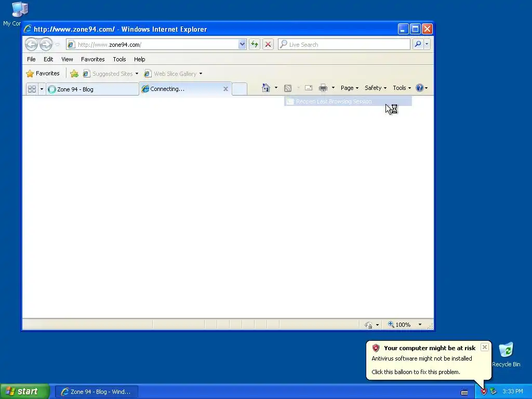Expand the Home button dropdown arrow

pyautogui.click(x=276, y=88)
